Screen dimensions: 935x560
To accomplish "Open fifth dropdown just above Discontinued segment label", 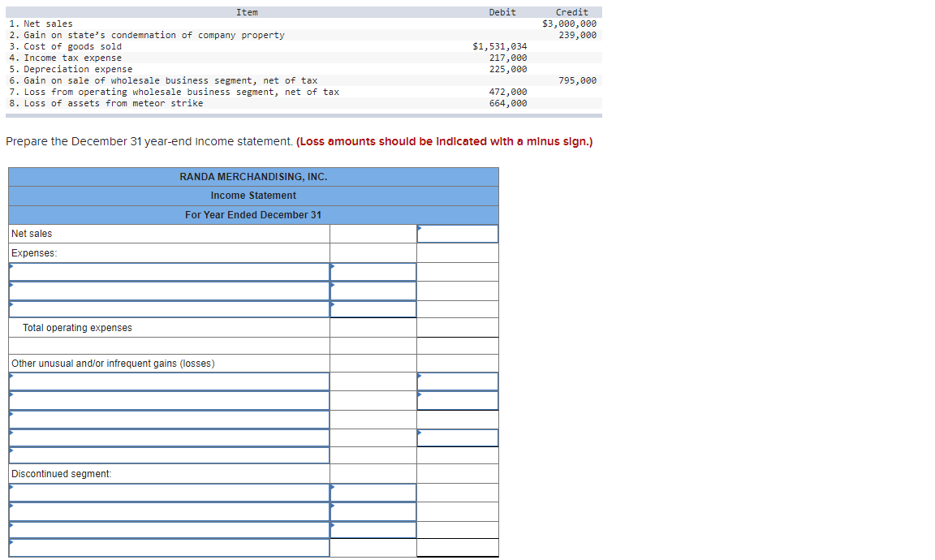I will (x=170, y=455).
